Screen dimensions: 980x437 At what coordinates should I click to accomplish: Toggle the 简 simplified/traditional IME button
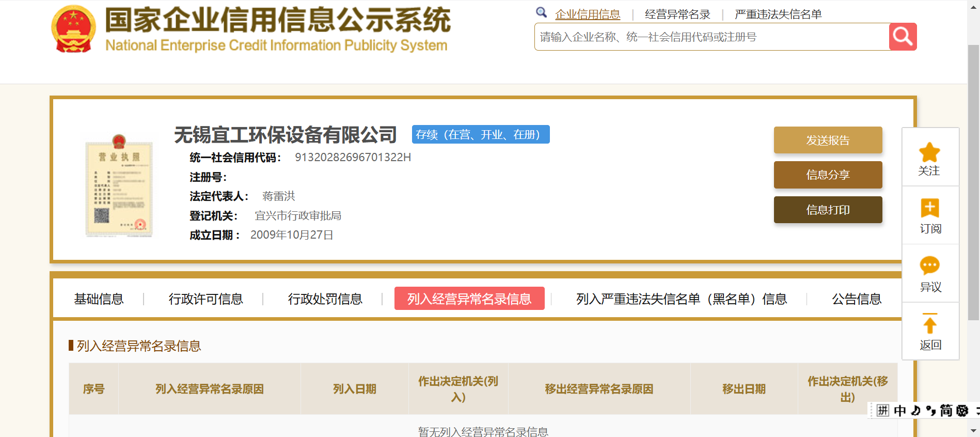(946, 411)
